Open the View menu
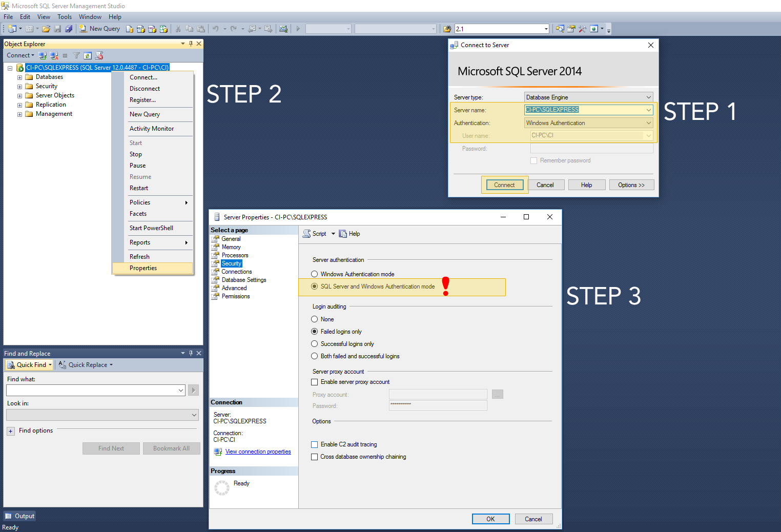The image size is (781, 532). coord(44,17)
